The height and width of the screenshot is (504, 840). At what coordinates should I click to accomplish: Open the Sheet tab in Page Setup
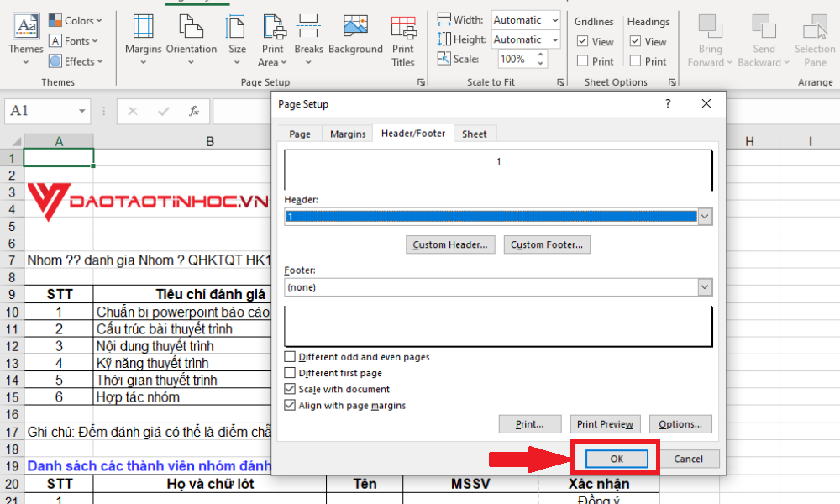pos(475,133)
